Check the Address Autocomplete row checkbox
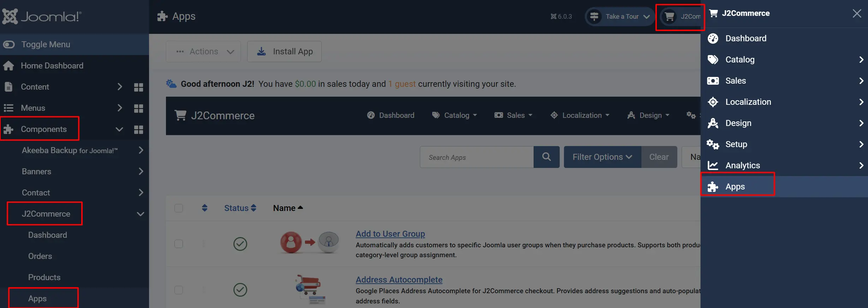Viewport: 868px width, 308px height. [x=179, y=290]
